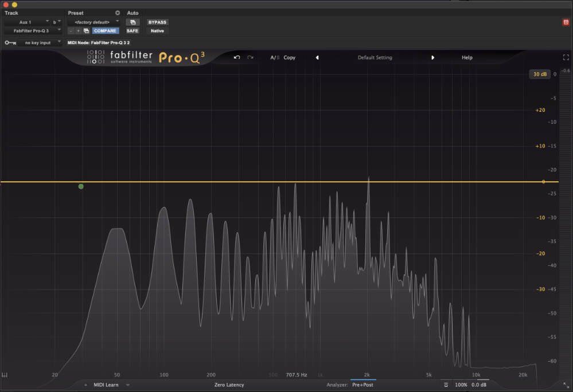Click the -0.6 peak level readout
This screenshot has height=392, width=573.
click(x=566, y=70)
